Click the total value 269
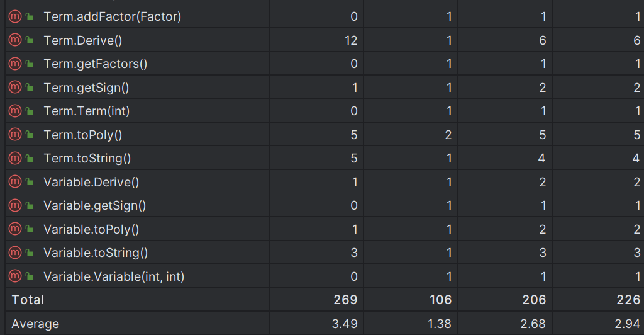 point(345,300)
